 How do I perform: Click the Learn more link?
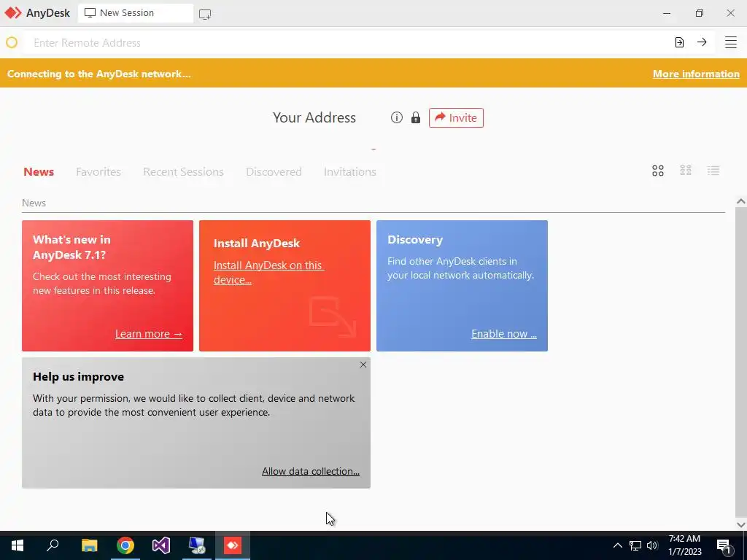pos(149,334)
